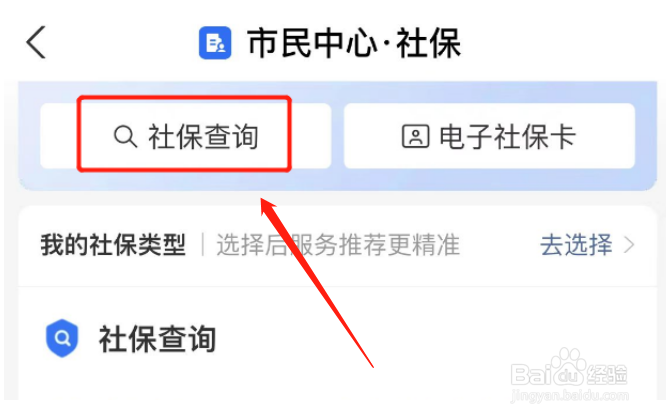Click the jingyan.baidu.com watermark text
This screenshot has width=666, height=419.
coord(570,396)
